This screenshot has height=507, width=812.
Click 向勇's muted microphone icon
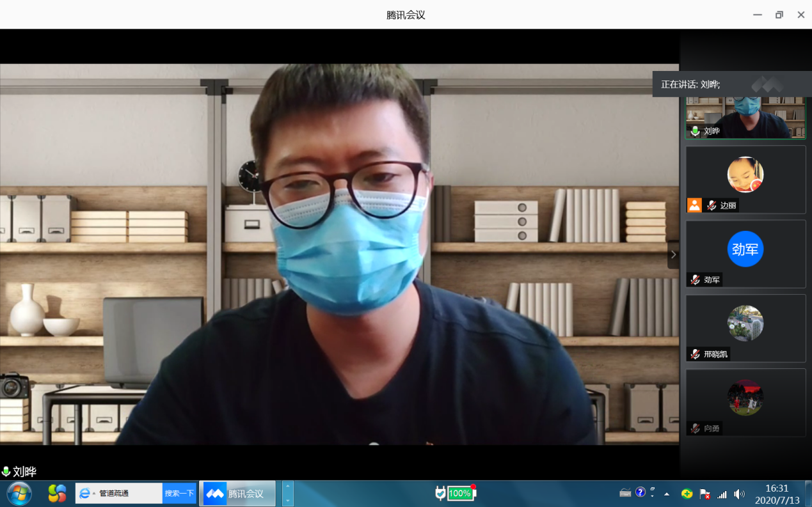click(695, 428)
